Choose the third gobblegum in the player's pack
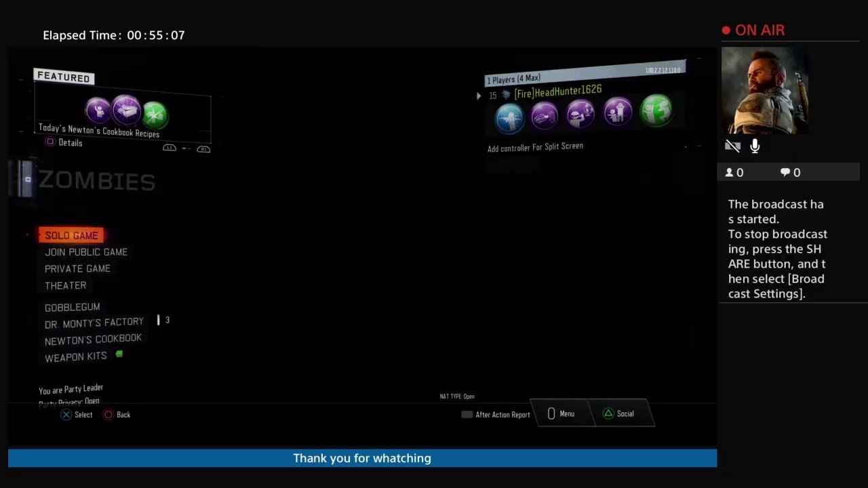 (x=580, y=114)
